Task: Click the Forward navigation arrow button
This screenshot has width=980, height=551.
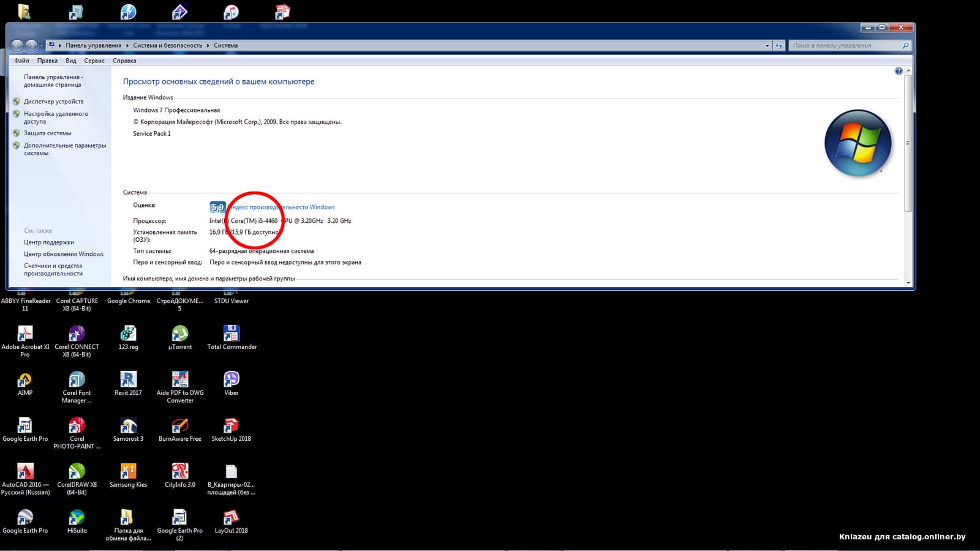Action: 31,45
